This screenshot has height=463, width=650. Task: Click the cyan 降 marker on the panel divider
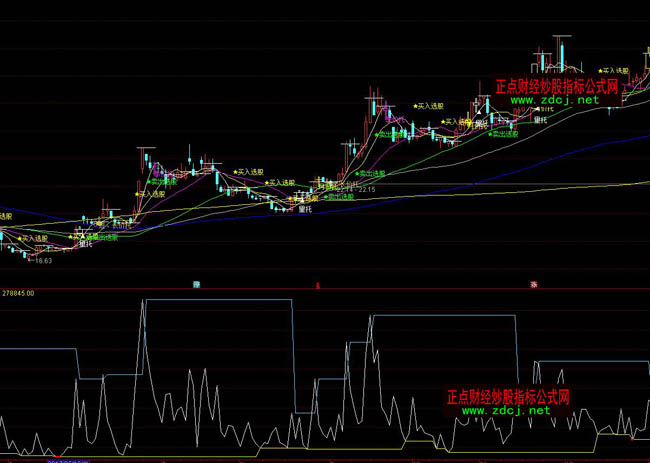click(x=196, y=285)
